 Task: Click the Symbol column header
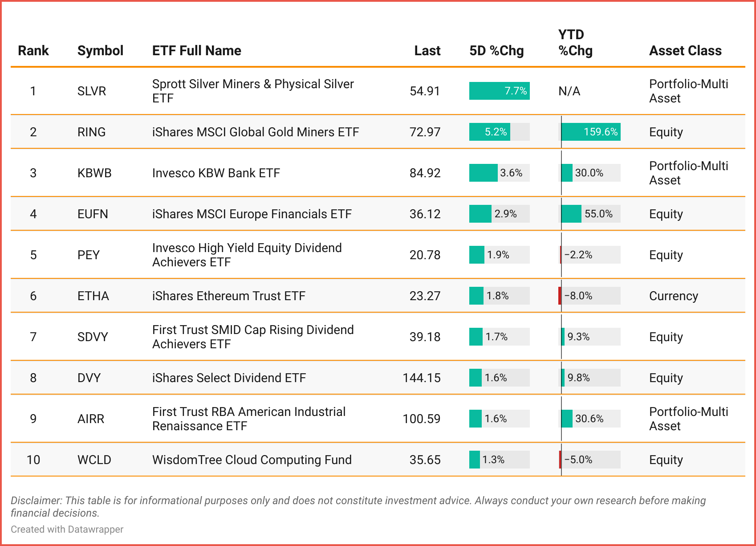pyautogui.click(x=100, y=51)
